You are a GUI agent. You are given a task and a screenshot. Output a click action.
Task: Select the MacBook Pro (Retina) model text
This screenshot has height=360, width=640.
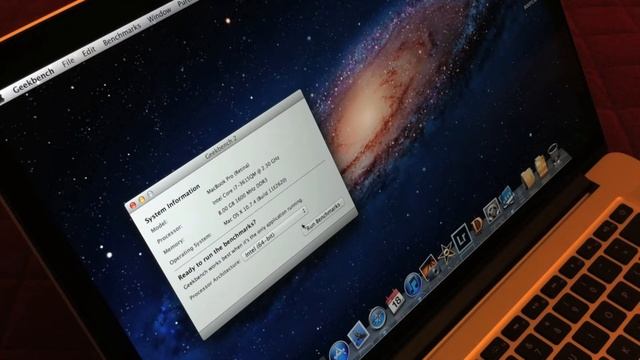click(228, 178)
